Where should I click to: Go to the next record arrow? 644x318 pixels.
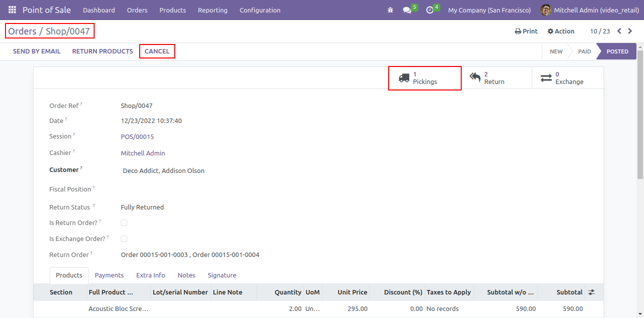pos(630,31)
